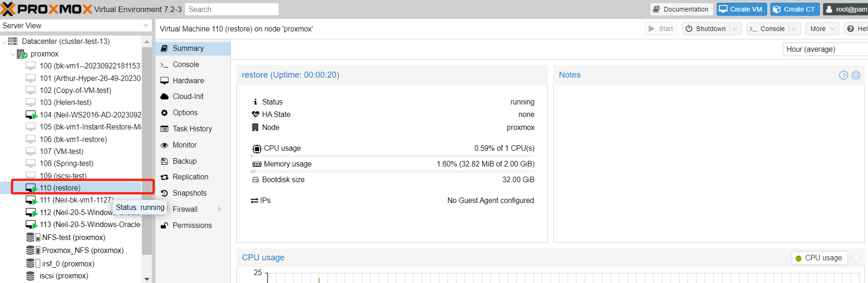868x283 pixels.
Task: Select VM 106 (bk-vm1-restore)
Action: pos(74,139)
